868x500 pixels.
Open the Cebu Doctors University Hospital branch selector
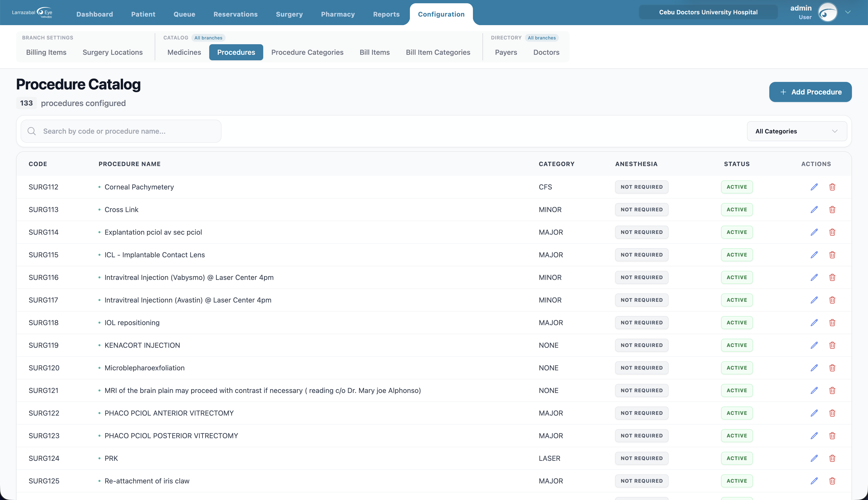tap(708, 12)
